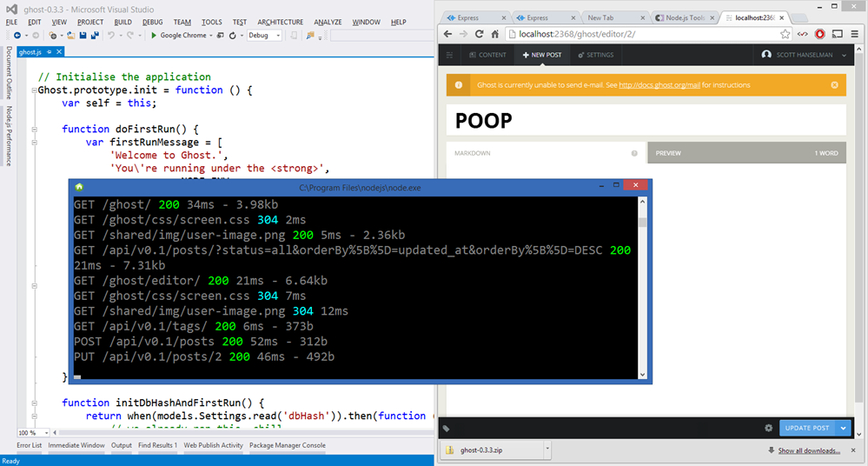Open the refresh button dropdown arrow in VS

coord(242,36)
